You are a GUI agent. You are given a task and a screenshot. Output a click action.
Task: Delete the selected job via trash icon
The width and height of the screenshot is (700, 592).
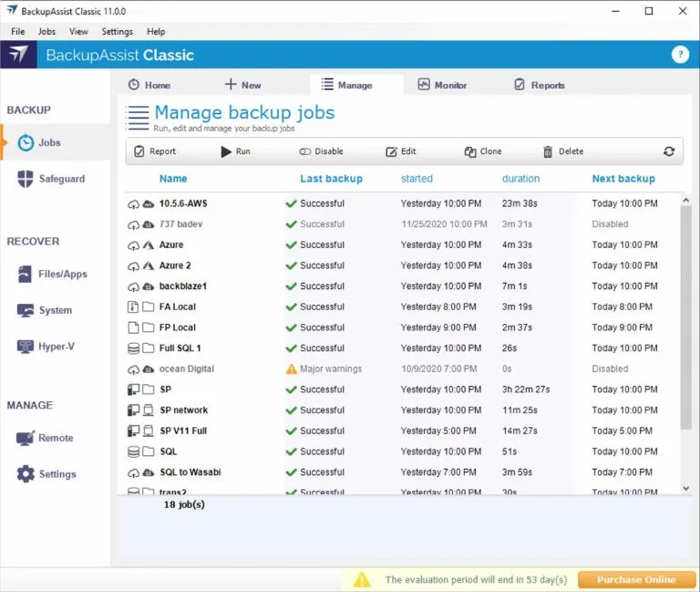(x=562, y=151)
